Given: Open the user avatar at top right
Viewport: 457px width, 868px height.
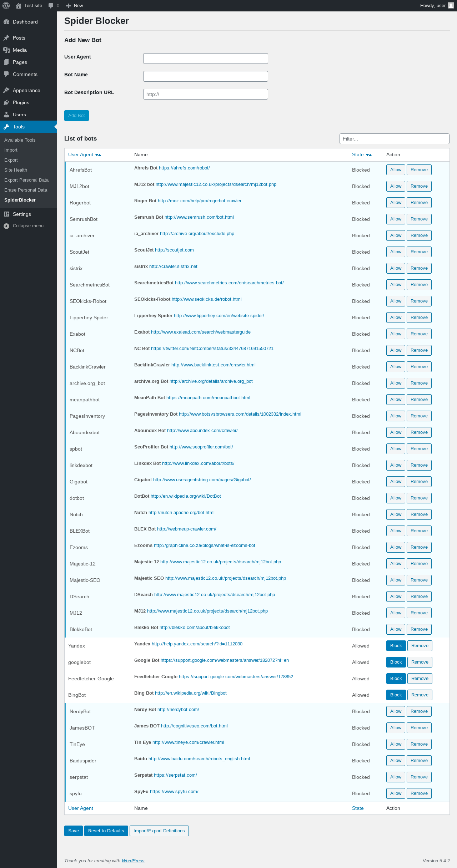Looking at the screenshot, I should tap(451, 5).
